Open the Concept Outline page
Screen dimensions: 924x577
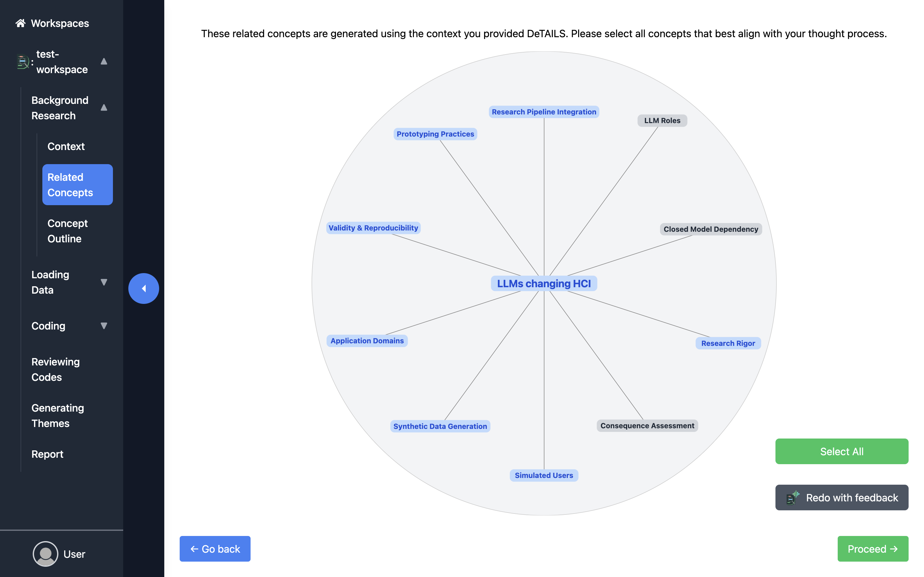68,231
